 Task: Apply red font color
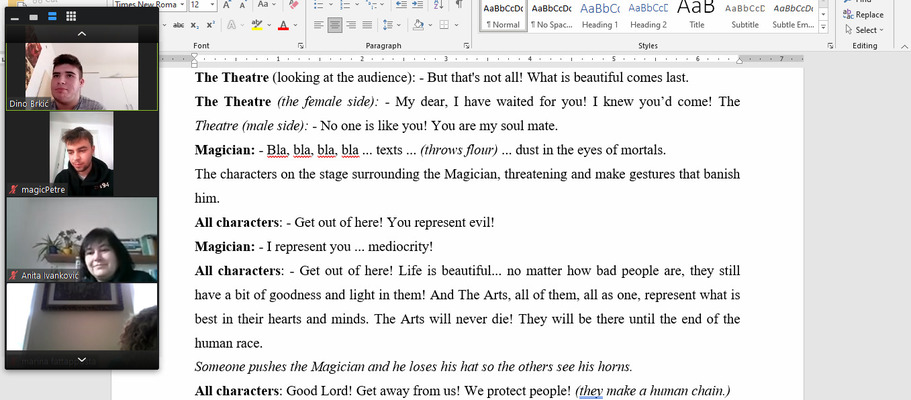[x=284, y=25]
